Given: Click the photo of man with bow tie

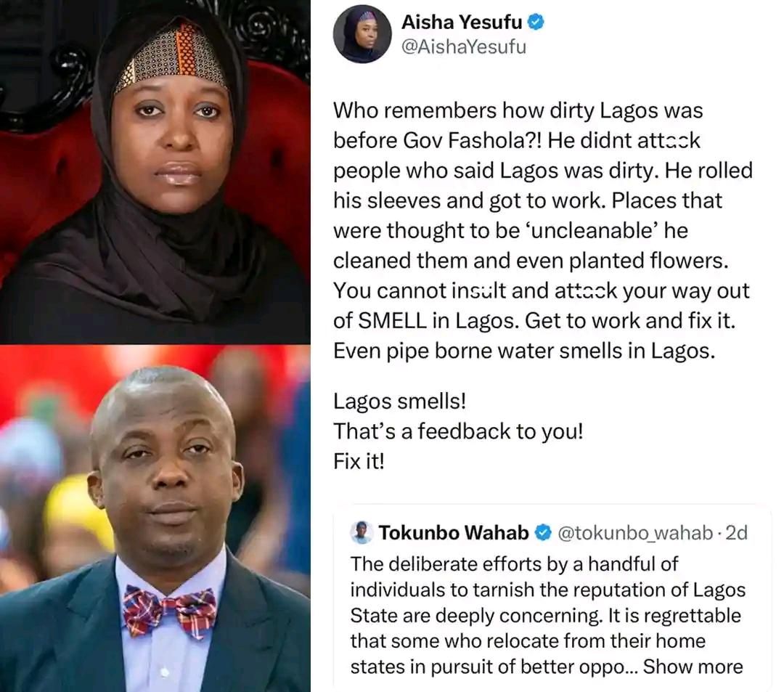Looking at the screenshot, I should (x=155, y=518).
